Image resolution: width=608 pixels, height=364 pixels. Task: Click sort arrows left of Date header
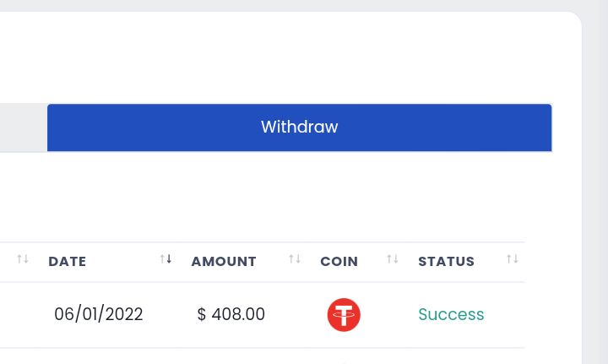(x=23, y=258)
